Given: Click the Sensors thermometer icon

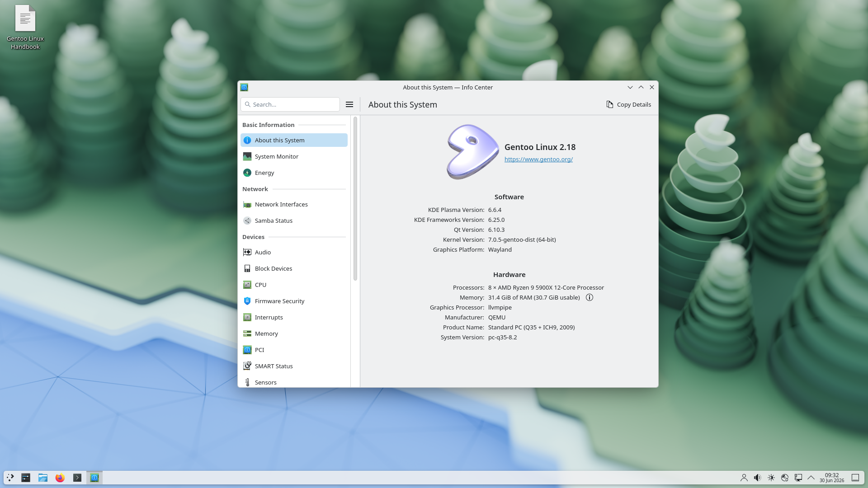Looking at the screenshot, I should 247,382.
